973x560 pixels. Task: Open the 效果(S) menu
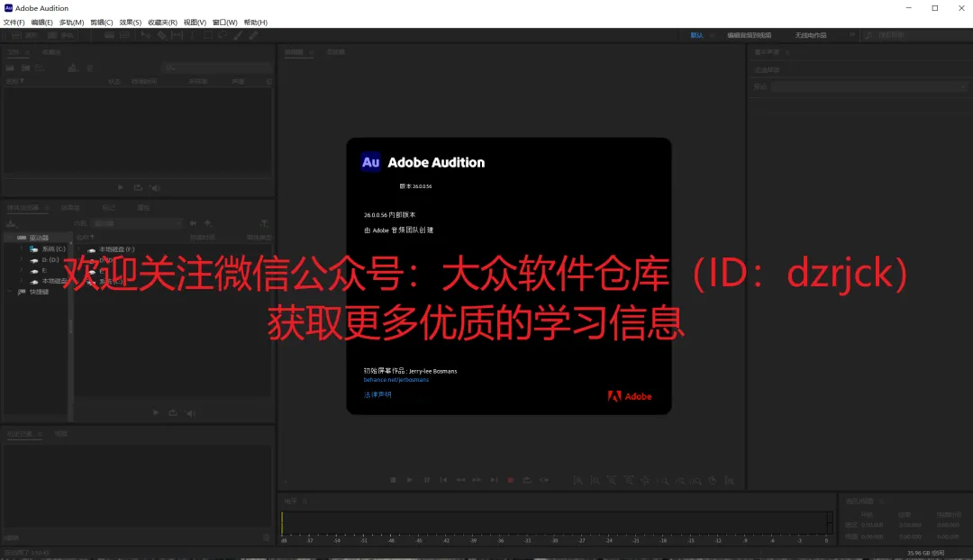pyautogui.click(x=131, y=23)
